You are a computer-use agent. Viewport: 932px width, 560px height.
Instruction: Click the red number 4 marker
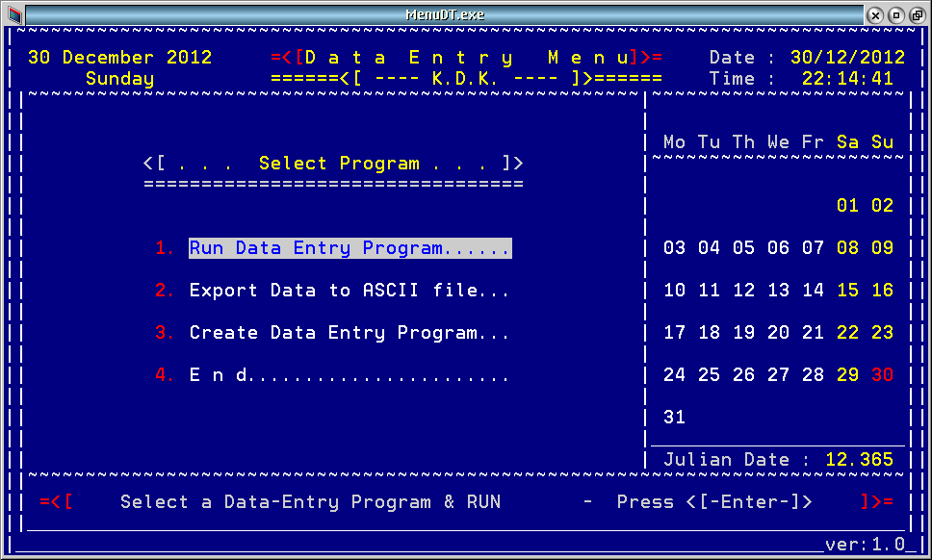tap(165, 375)
